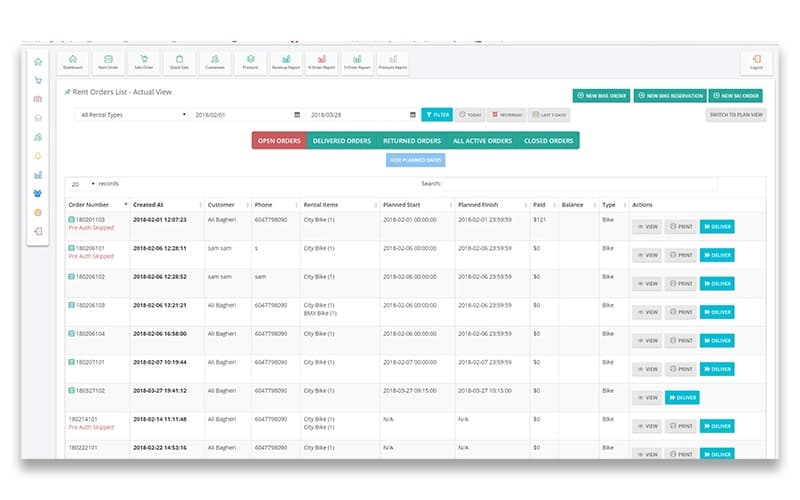Print order 180206101
Viewport: 800px width, 500px height.
pyautogui.click(x=681, y=255)
